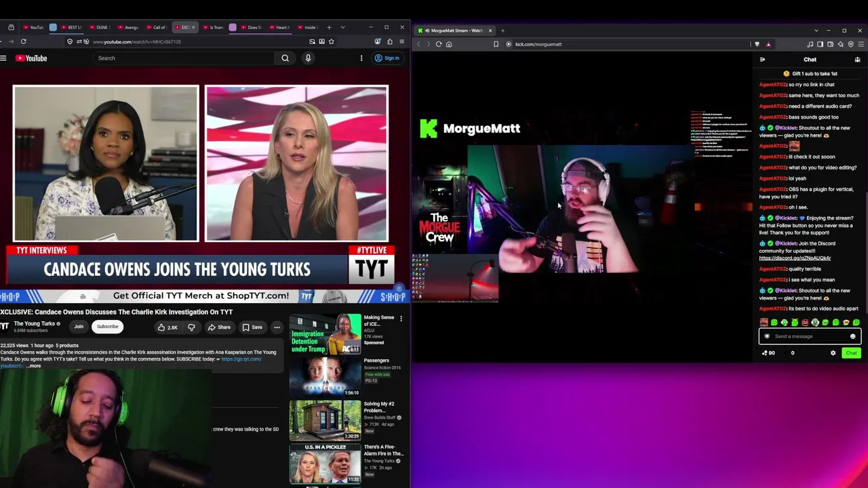Open a new tab in Kick browser
868x488 pixels.
pyautogui.click(x=502, y=30)
